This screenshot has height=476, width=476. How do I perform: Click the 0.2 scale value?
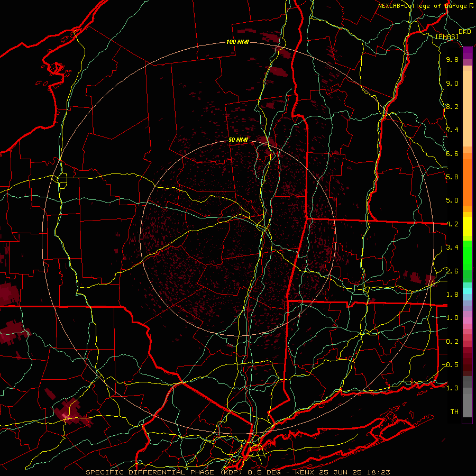(452, 342)
